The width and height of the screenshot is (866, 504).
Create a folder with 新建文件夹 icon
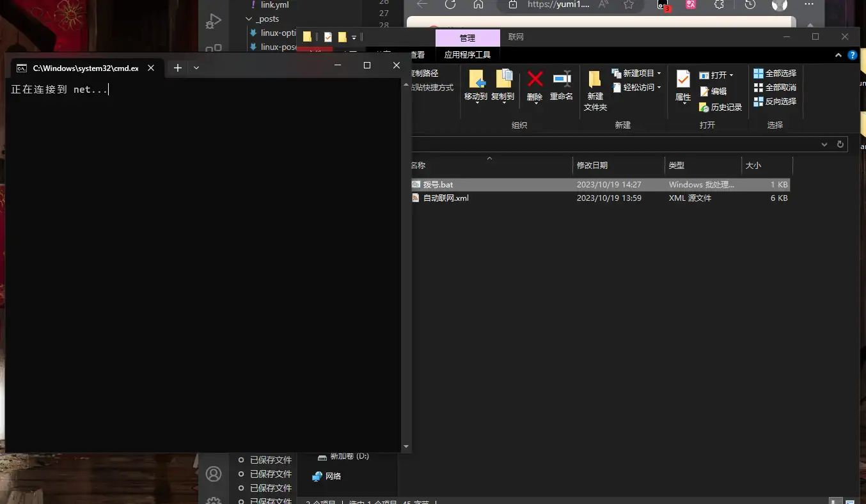595,80
